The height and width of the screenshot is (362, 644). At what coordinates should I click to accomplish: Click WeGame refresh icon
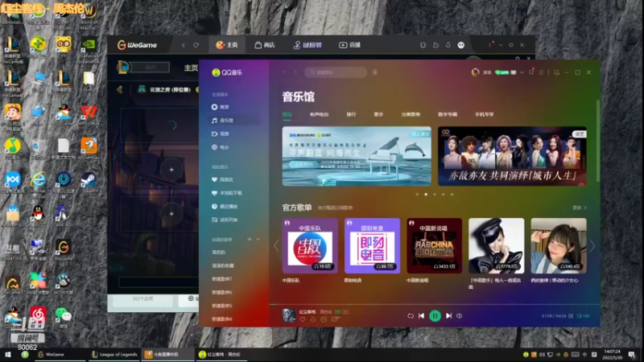196,45
